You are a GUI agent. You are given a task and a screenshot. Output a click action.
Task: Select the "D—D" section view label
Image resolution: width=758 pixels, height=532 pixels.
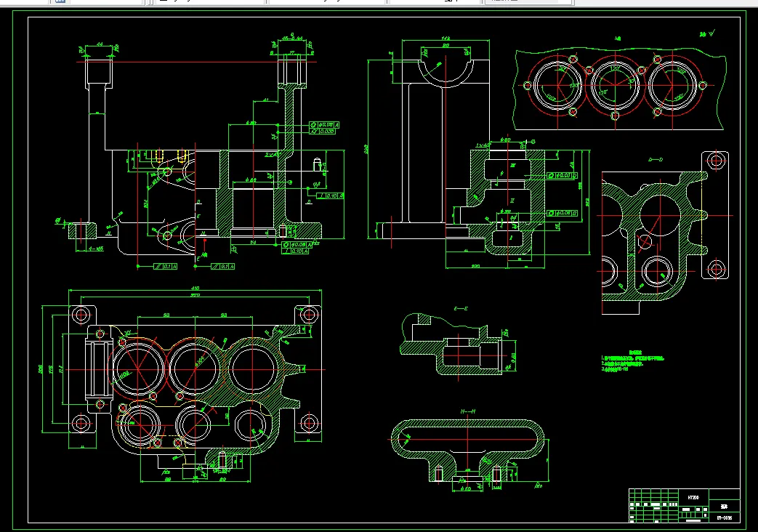(x=655, y=159)
